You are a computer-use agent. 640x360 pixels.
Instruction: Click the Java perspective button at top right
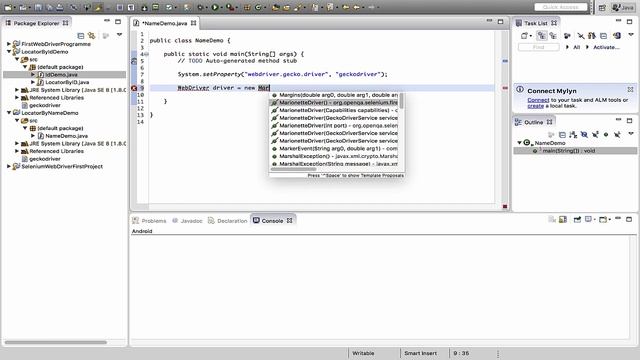point(623,7)
